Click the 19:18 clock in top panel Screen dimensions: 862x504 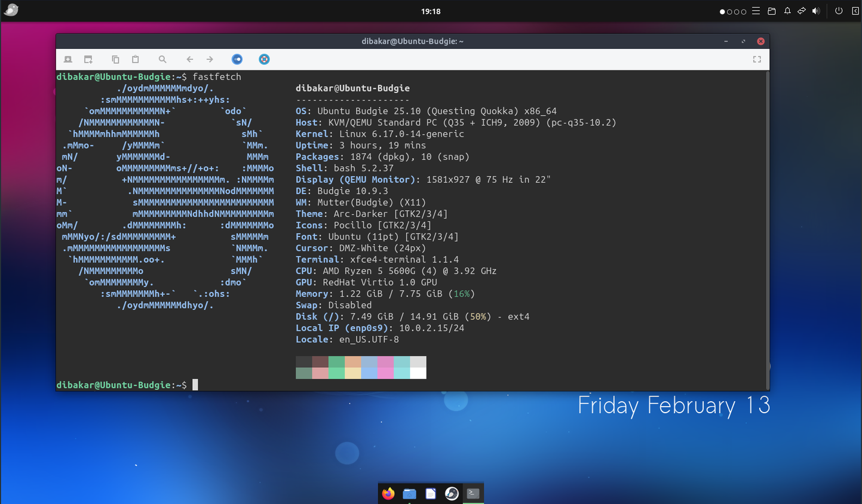point(431,11)
